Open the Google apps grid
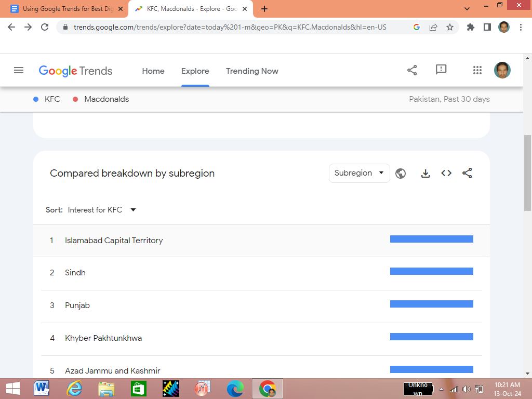This screenshot has height=399, width=532. (x=477, y=70)
